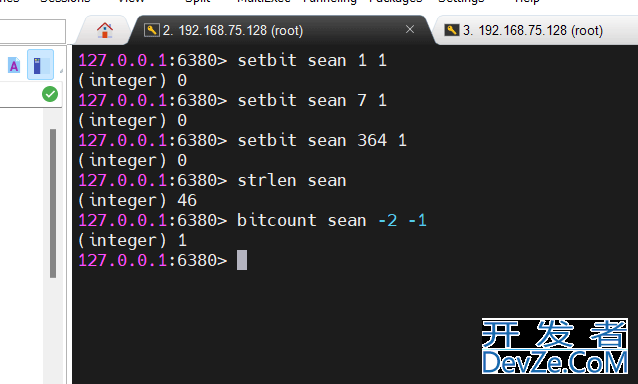
Task: Open the Home tab with the house icon
Action: [x=105, y=30]
